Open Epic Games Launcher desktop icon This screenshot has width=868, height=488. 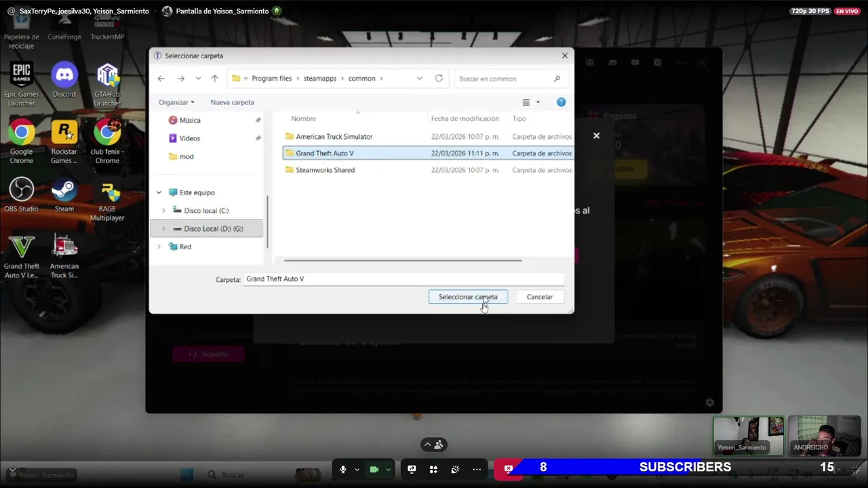(22, 84)
